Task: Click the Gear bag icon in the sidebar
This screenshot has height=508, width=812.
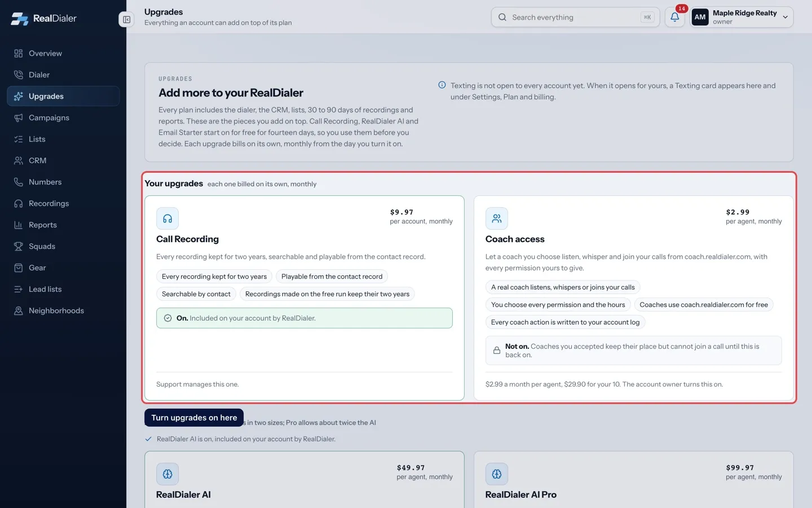Action: [x=19, y=268]
